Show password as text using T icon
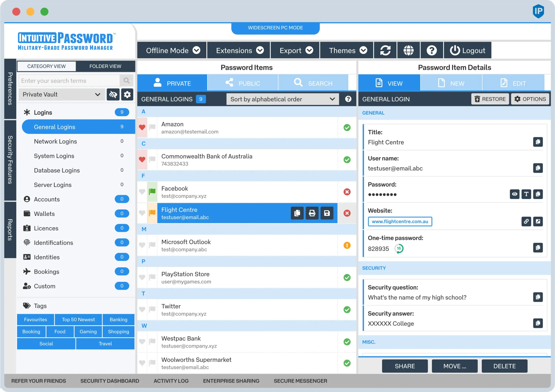Screen dimensions: 555x392 pyautogui.click(x=526, y=194)
